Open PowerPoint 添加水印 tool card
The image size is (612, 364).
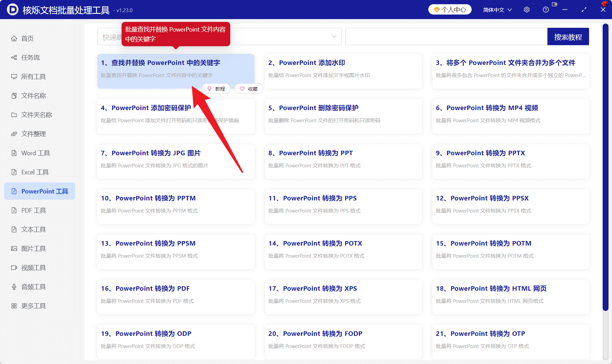[x=343, y=71]
